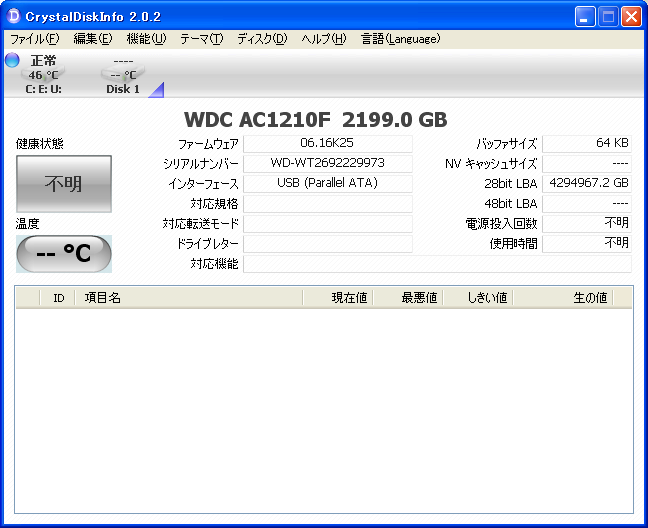The image size is (648, 528).
Task: Open the ディスク(D) menu
Action: tap(262, 39)
